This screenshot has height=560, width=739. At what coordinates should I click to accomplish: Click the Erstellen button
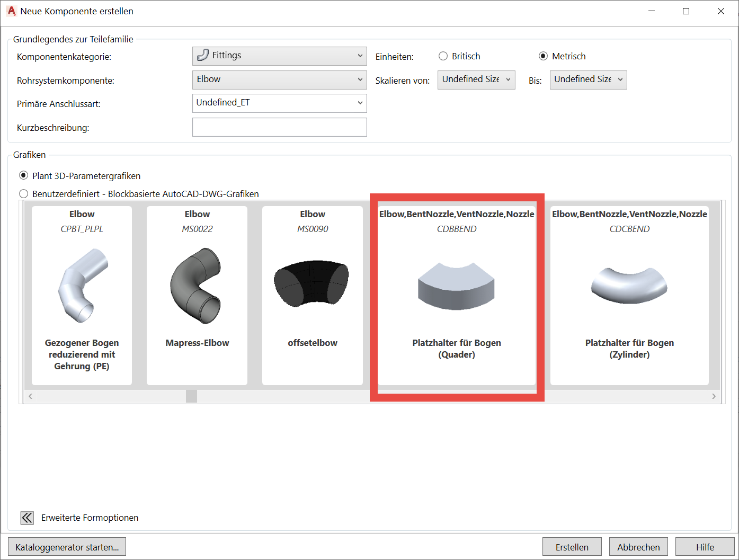pyautogui.click(x=572, y=546)
